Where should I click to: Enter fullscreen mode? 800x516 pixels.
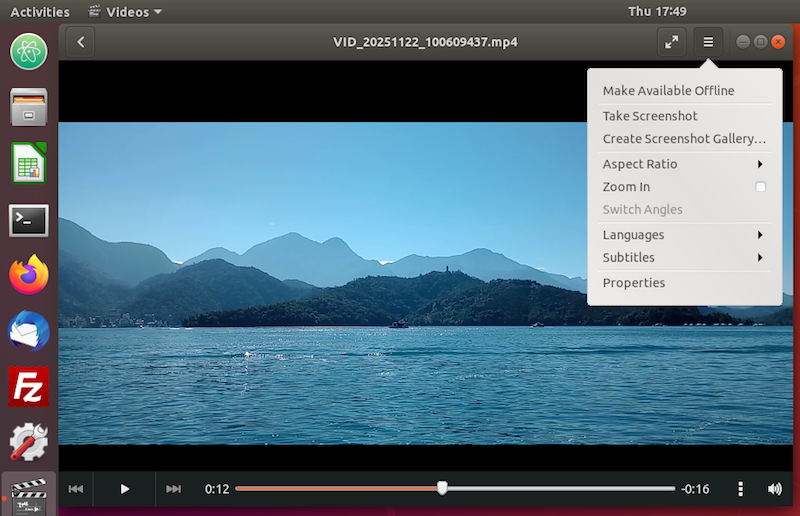(671, 42)
